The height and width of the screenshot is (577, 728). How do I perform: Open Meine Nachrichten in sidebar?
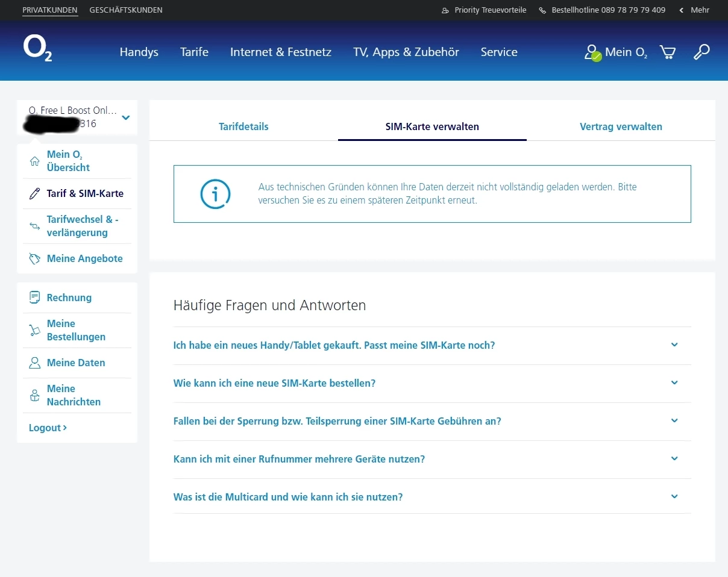point(74,395)
